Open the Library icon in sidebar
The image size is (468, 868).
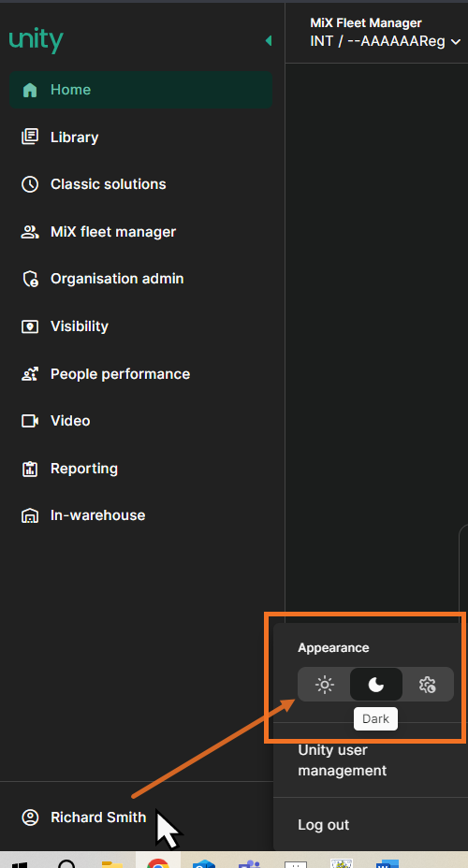pos(29,137)
